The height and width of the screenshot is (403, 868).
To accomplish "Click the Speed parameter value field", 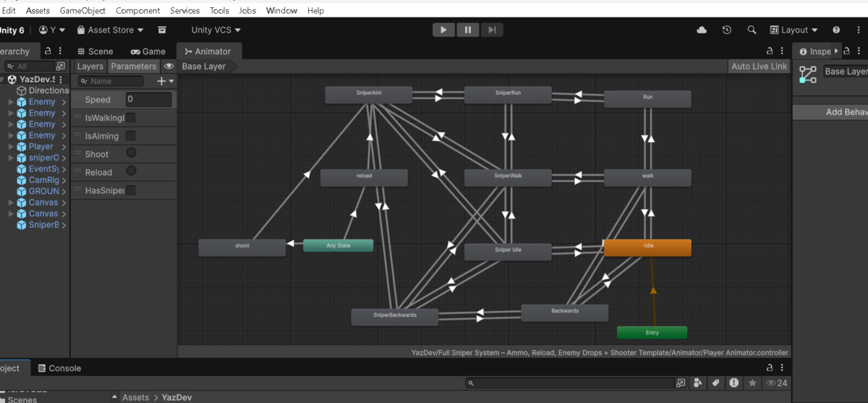I will 149,99.
